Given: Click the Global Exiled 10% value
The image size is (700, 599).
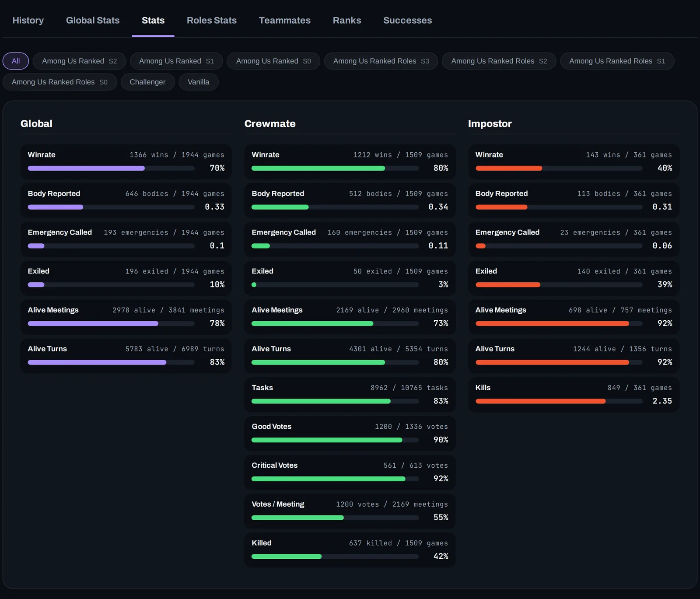Looking at the screenshot, I should point(217,285).
